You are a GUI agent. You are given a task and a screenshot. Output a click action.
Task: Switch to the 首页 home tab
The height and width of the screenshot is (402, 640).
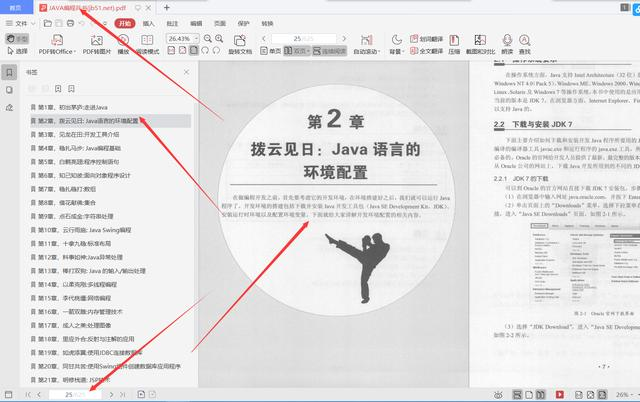[15, 7]
